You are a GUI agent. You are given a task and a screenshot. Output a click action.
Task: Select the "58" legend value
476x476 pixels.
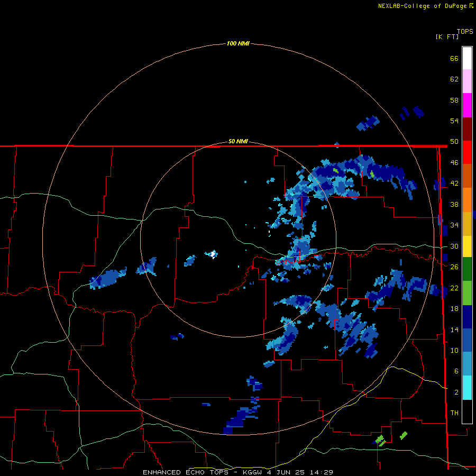pyautogui.click(x=454, y=100)
